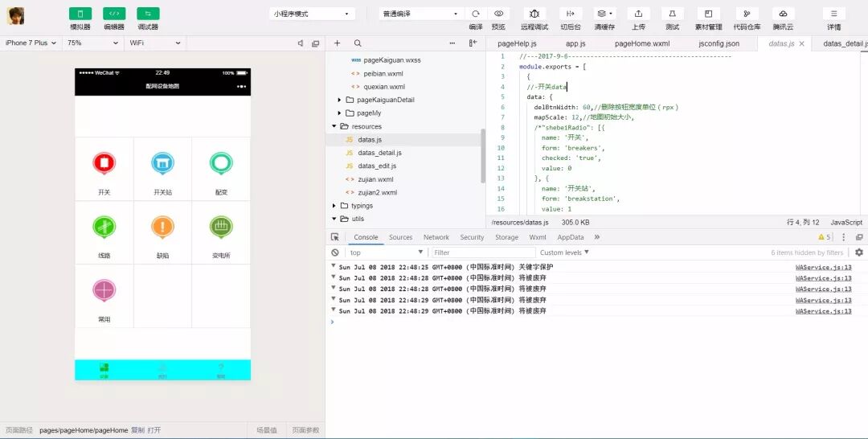Open the compile mode dropdown

pyautogui.click(x=422, y=14)
